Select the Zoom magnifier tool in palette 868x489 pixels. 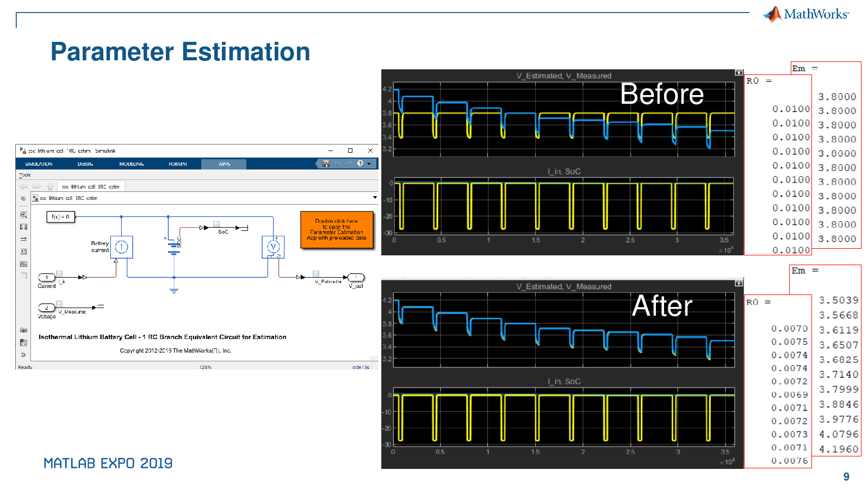tap(23, 215)
